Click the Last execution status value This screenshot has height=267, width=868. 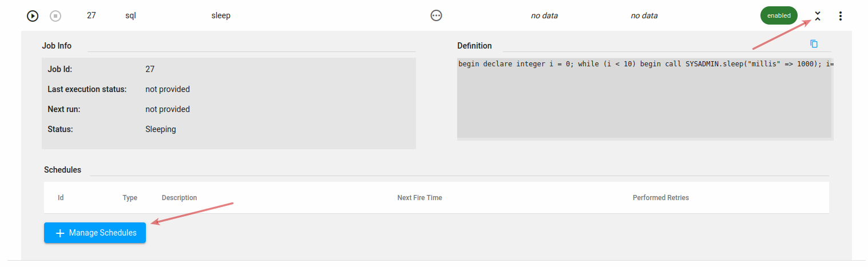tap(168, 89)
